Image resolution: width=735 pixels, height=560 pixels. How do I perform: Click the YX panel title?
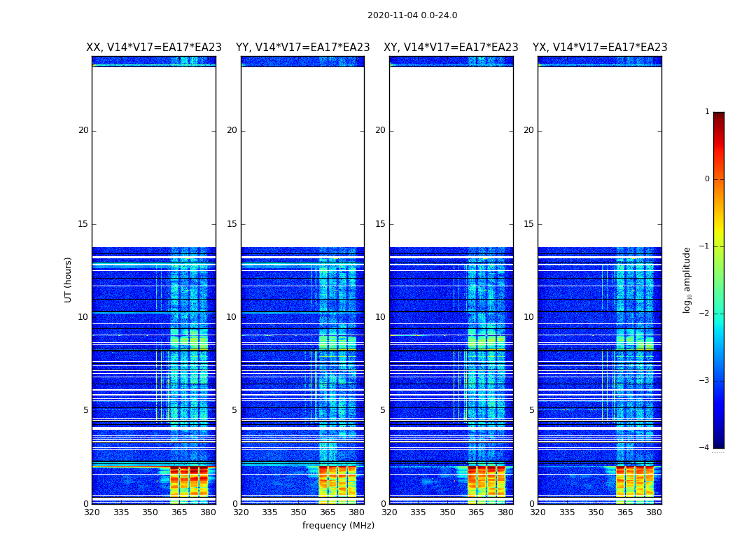[599, 48]
